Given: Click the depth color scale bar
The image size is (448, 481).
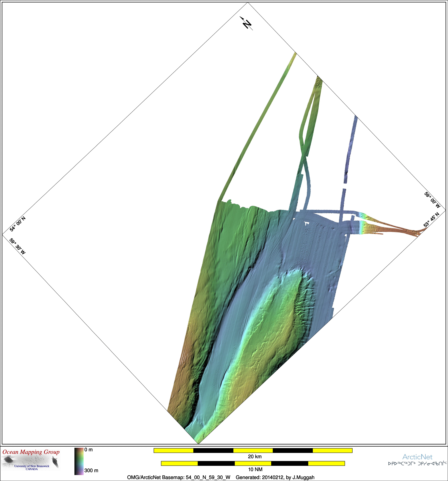Looking at the screenshot, I should coord(79,461).
